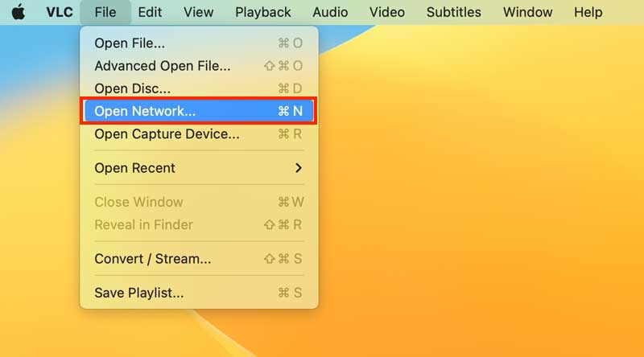Choose Save Playlist... from the menu
The width and height of the screenshot is (644, 357).
coord(138,293)
